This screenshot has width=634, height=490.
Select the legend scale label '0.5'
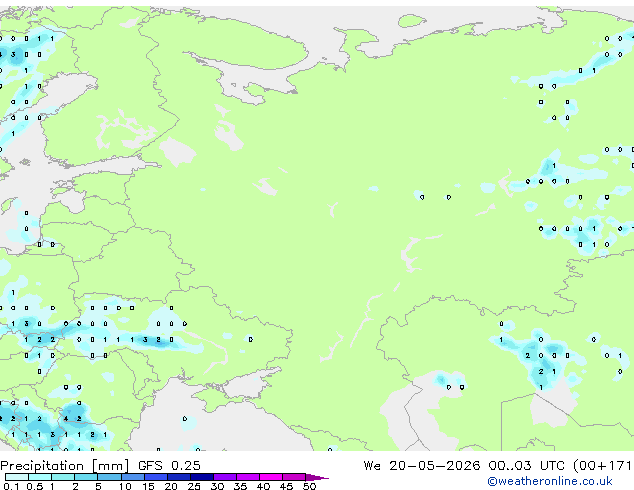(x=35, y=486)
